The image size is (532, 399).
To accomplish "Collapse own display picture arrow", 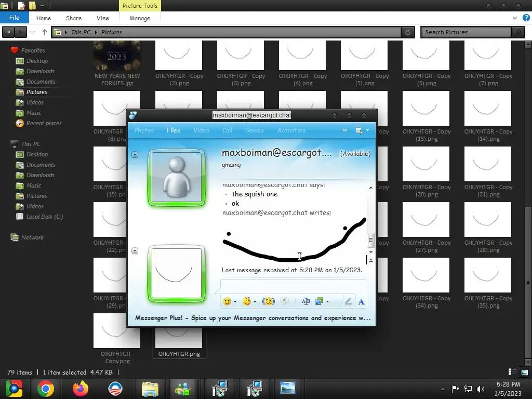I will 135,251.
